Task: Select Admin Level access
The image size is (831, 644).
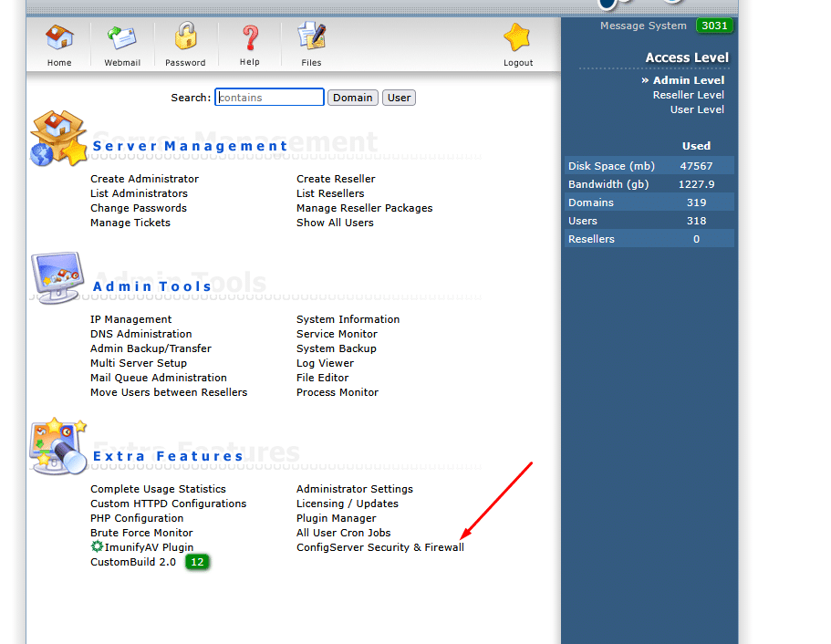Action: [688, 80]
